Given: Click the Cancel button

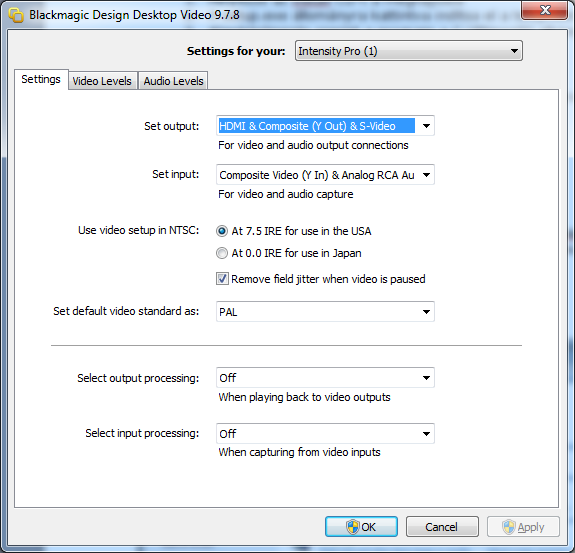Looking at the screenshot, I should [442, 527].
